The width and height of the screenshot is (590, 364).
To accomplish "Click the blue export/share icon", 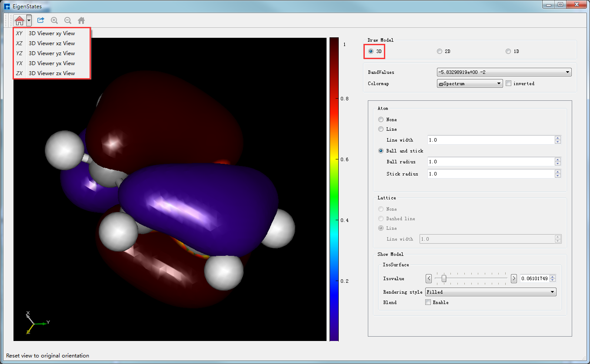I will (41, 20).
